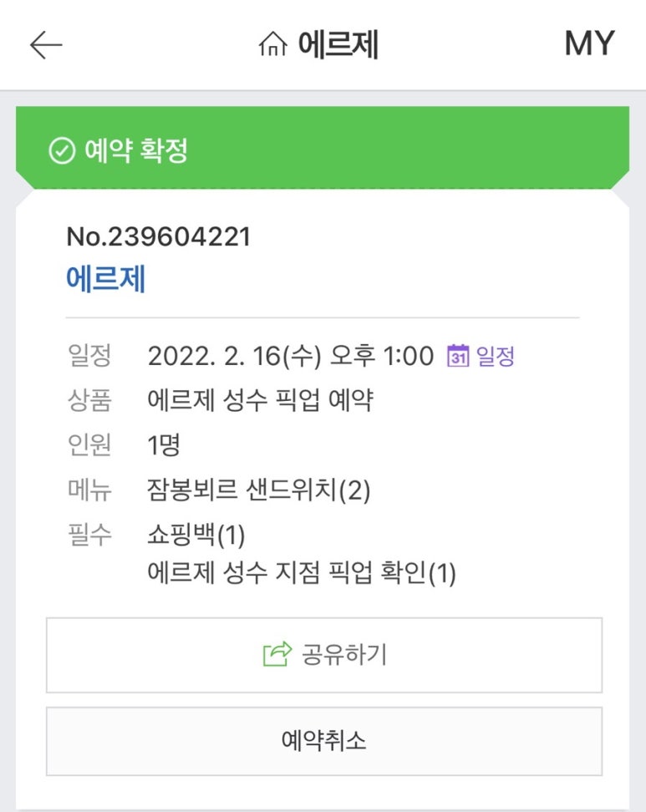Tap the home icon beside the 에르제 title

[272, 45]
